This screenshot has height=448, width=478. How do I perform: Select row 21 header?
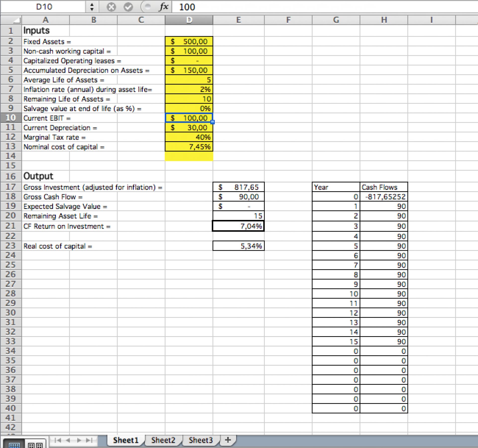point(11,226)
